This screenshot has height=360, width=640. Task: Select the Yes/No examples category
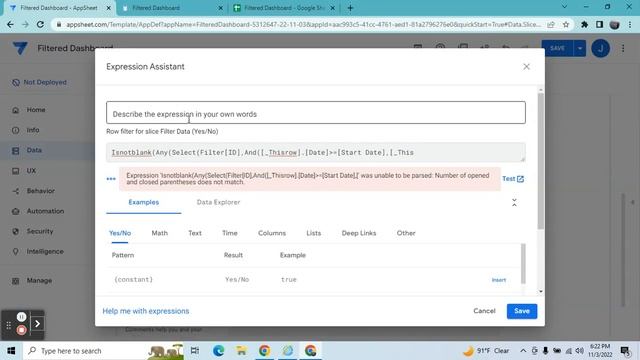pyautogui.click(x=120, y=233)
